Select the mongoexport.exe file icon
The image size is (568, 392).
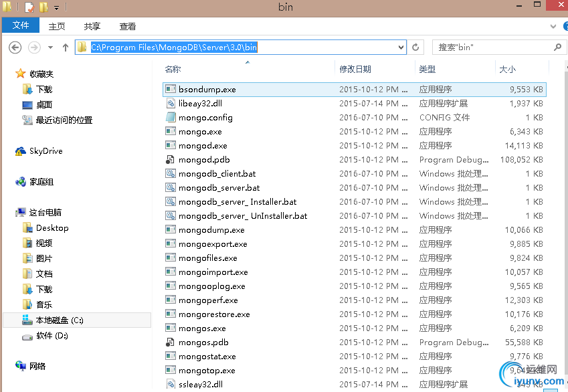170,243
